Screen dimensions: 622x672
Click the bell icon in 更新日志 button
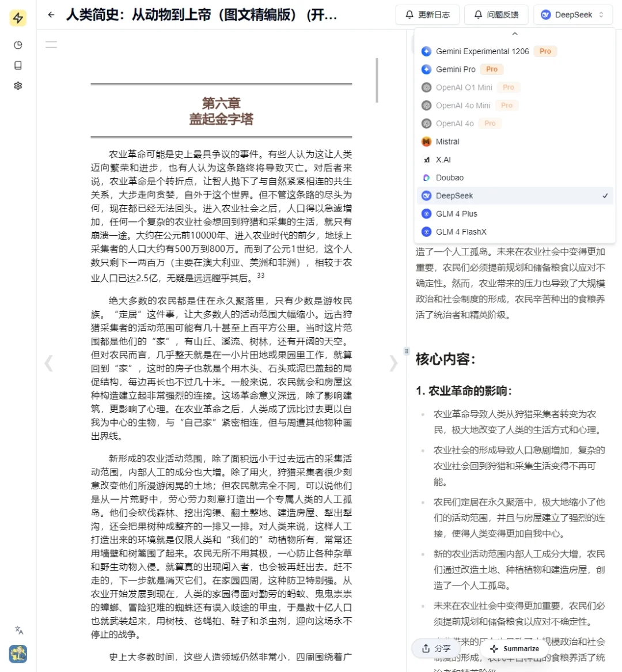409,15
